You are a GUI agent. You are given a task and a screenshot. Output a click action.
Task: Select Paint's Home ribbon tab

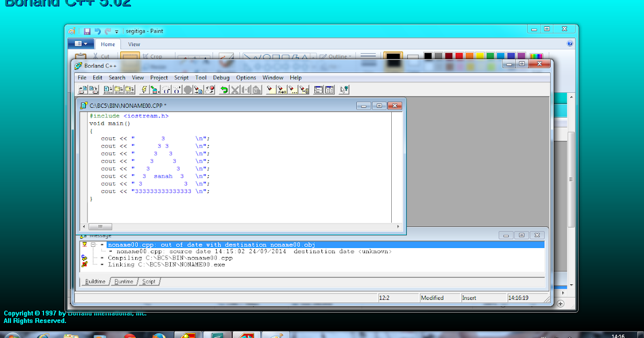(108, 45)
